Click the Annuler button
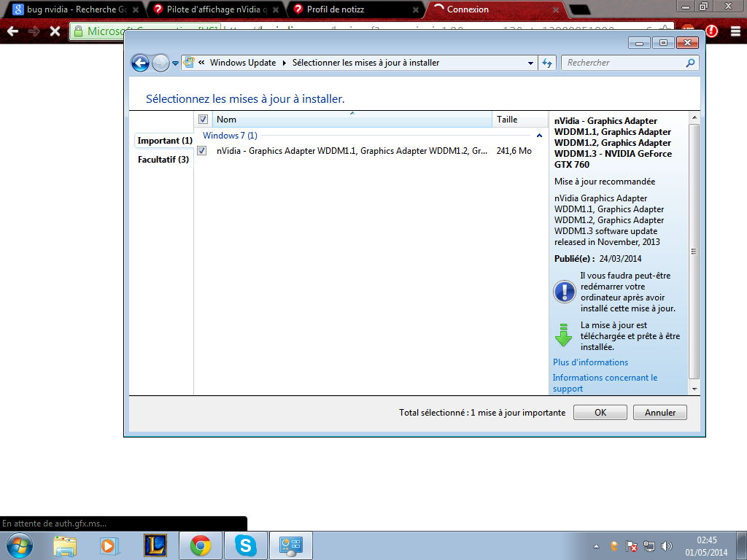The image size is (747, 560). [x=659, y=413]
